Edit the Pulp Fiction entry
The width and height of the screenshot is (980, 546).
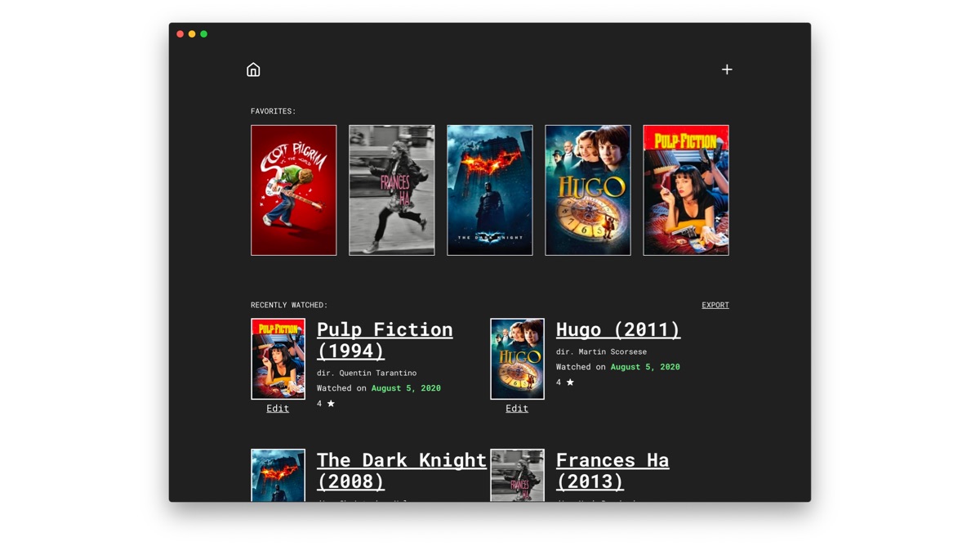278,409
